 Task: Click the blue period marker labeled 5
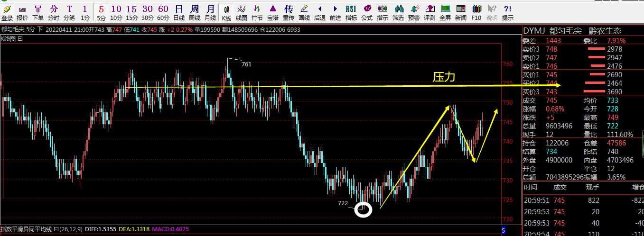[x=504, y=230]
